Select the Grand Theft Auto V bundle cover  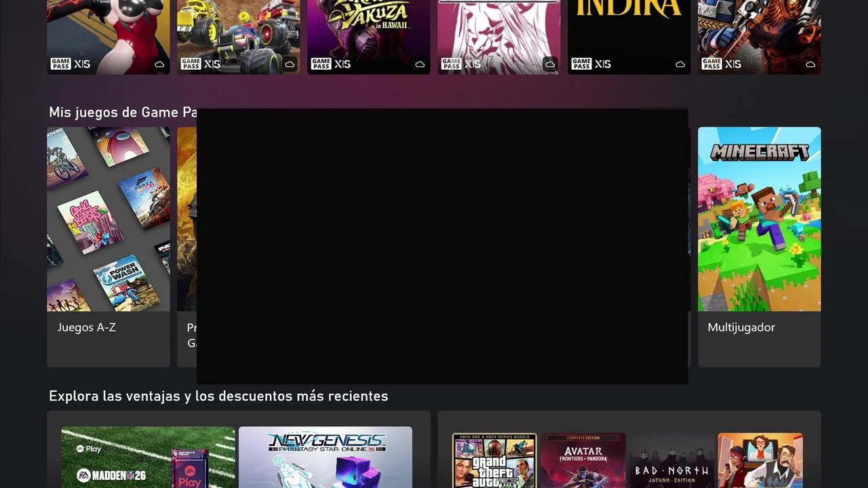tap(494, 461)
